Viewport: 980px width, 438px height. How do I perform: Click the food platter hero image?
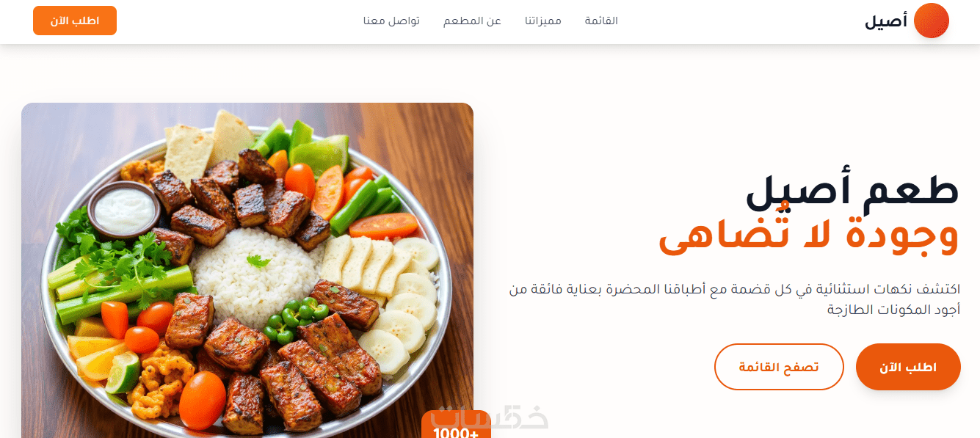click(x=247, y=270)
